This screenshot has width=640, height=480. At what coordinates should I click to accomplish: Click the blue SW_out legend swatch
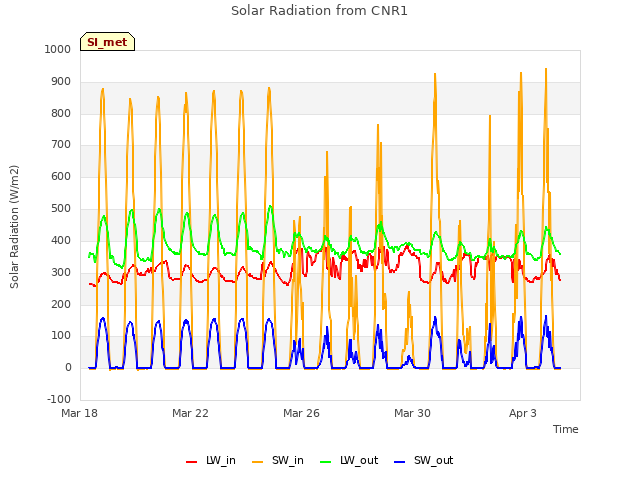click(x=400, y=462)
